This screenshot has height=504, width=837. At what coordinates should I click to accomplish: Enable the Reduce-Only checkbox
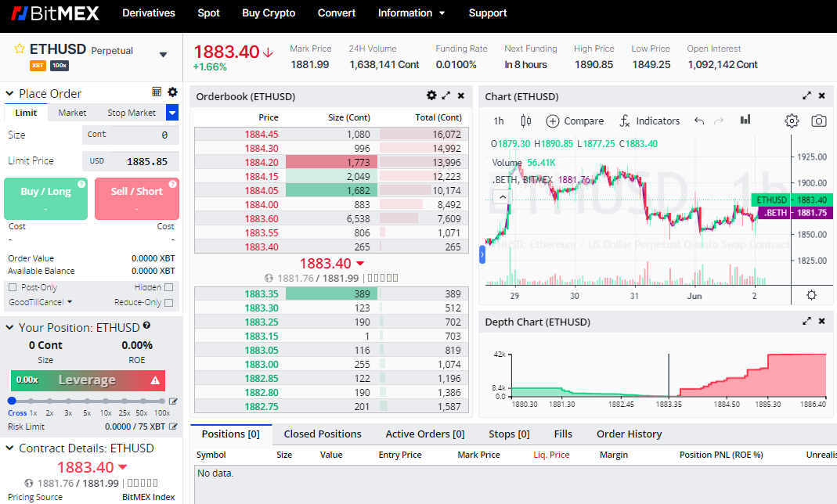pos(168,302)
